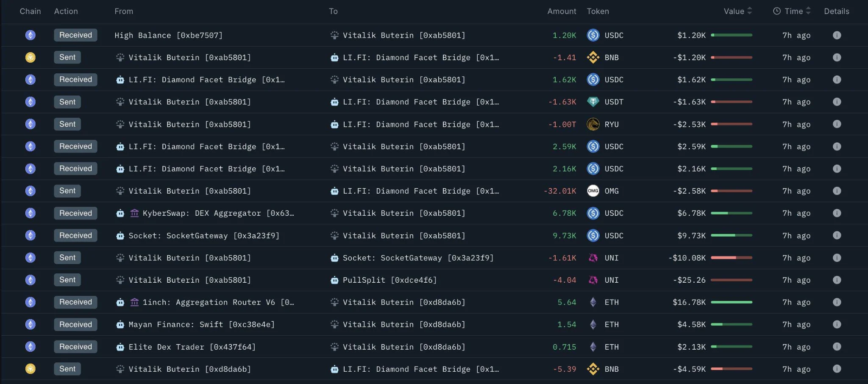This screenshot has height=384, width=868.
Task: Open High Balance [0xbe7507] address link
Action: tap(168, 35)
